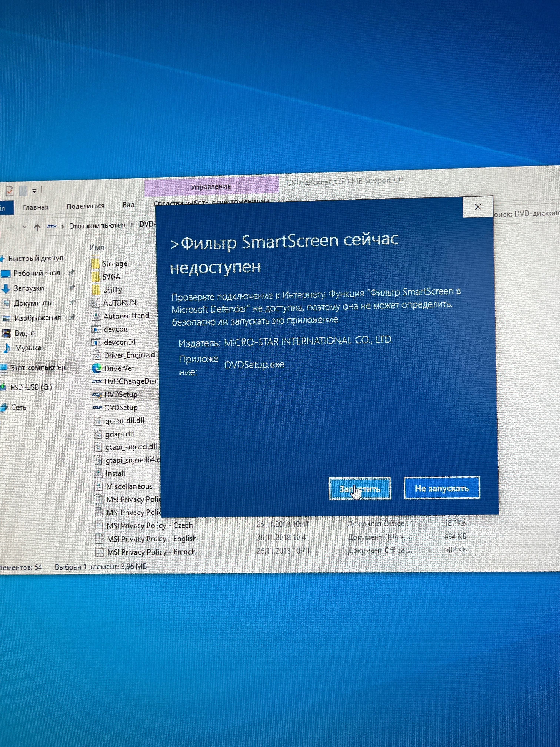Open Рабочий стол in navigation pane

pyautogui.click(x=37, y=273)
